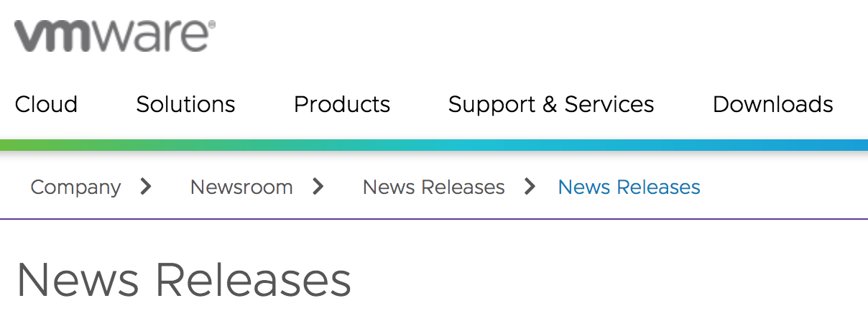Go to the Downloads section
This screenshot has height=316, width=868.
coord(772,105)
